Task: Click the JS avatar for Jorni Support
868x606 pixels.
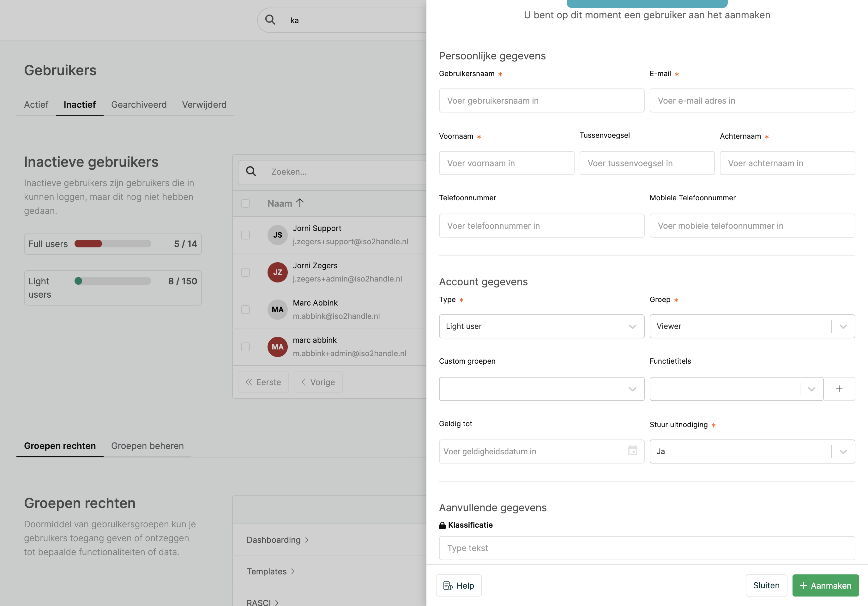Action: pos(277,235)
